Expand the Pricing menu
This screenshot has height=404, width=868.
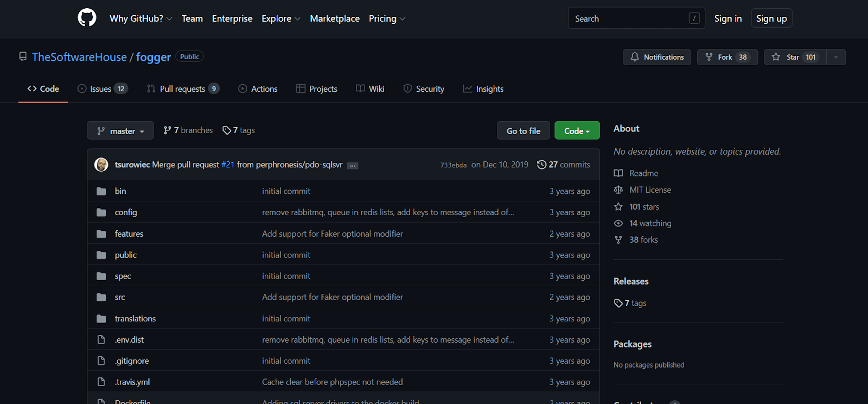pos(387,18)
